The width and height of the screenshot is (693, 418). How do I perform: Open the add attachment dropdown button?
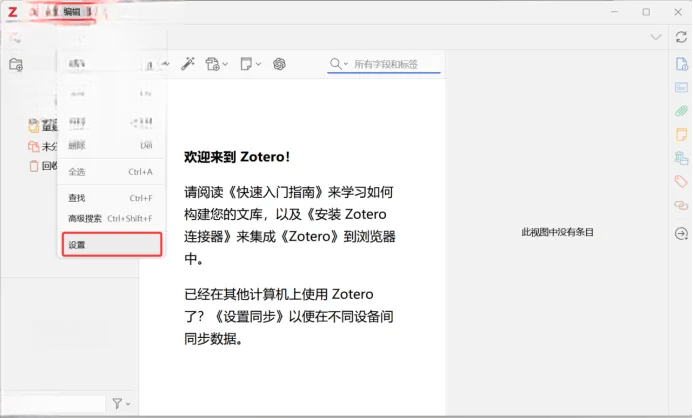pyautogui.click(x=216, y=64)
